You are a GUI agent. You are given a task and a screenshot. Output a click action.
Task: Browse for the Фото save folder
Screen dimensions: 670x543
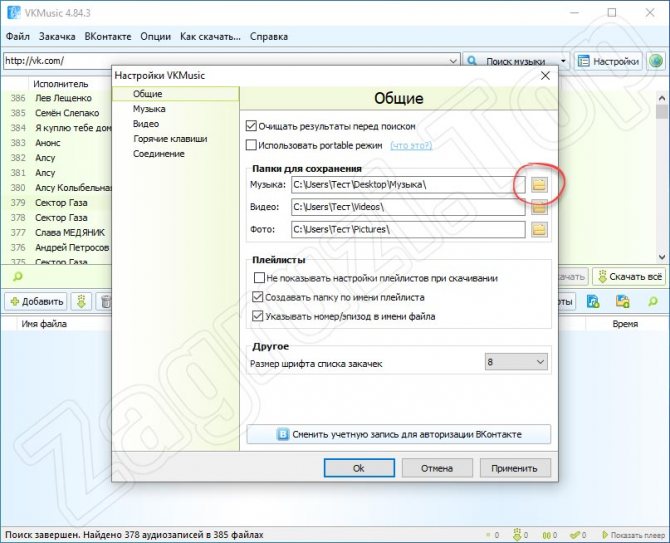539,229
